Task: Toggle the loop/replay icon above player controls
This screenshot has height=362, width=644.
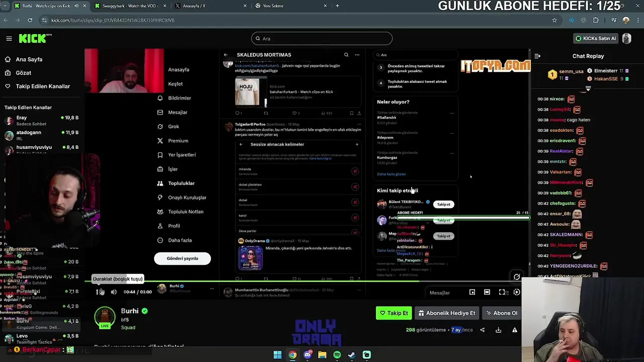Action: coord(516,277)
